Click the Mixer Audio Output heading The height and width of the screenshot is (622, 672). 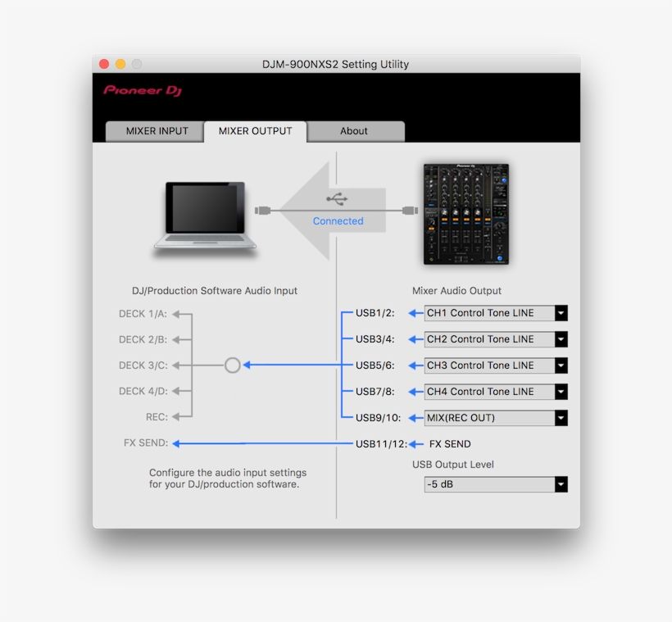pos(456,291)
